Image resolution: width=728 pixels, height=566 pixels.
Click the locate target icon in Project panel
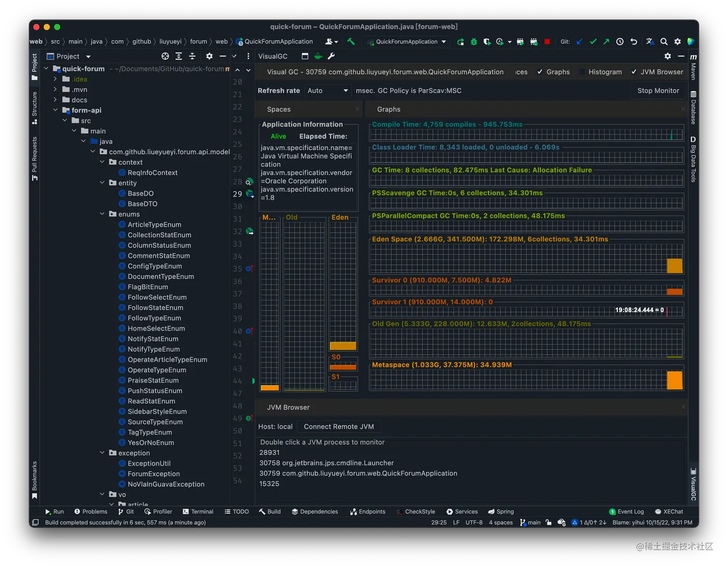click(165, 56)
